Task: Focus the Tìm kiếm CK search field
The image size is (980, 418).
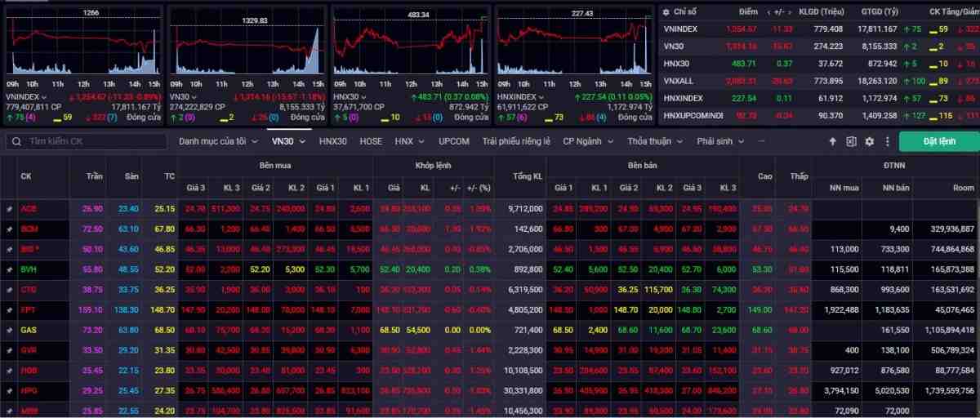Action: [x=86, y=141]
